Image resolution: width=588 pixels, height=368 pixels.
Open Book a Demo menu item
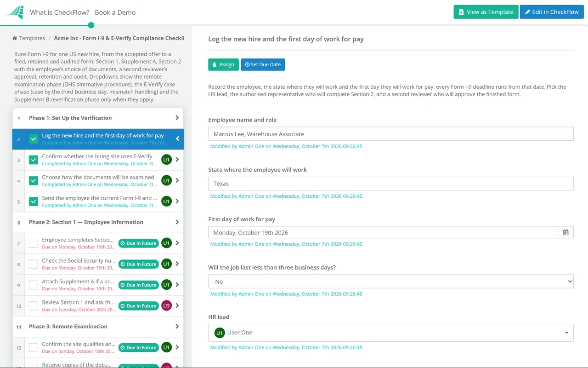click(115, 12)
